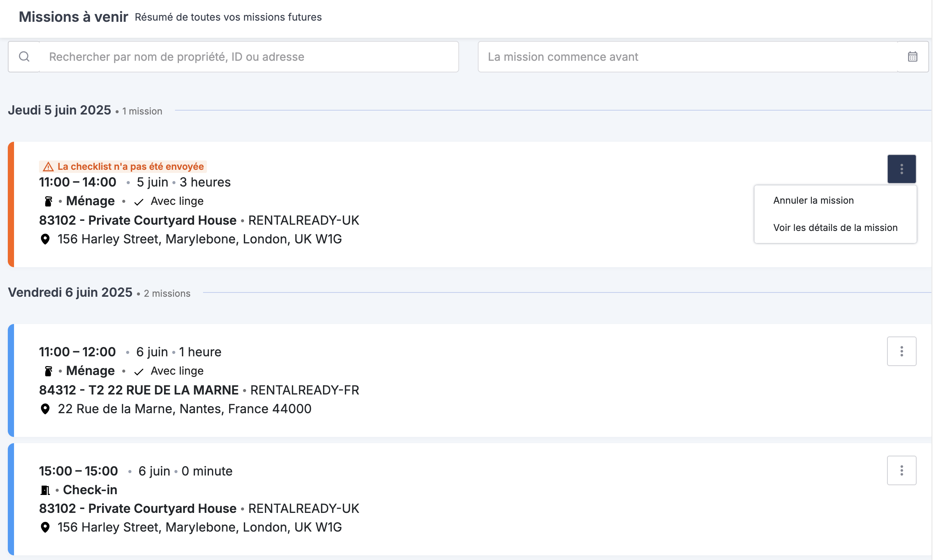This screenshot has width=933, height=560.
Task: Click the 1 mission count label
Action: 142,111
